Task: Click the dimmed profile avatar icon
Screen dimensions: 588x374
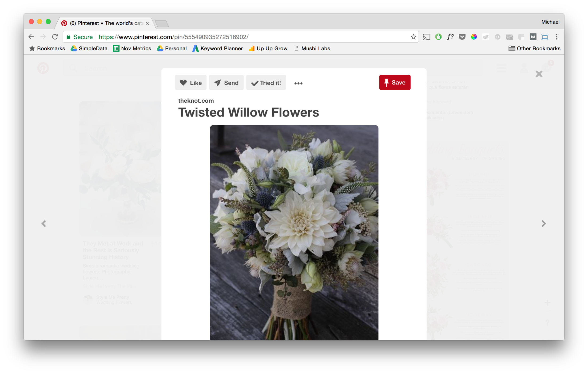Action: [x=524, y=68]
